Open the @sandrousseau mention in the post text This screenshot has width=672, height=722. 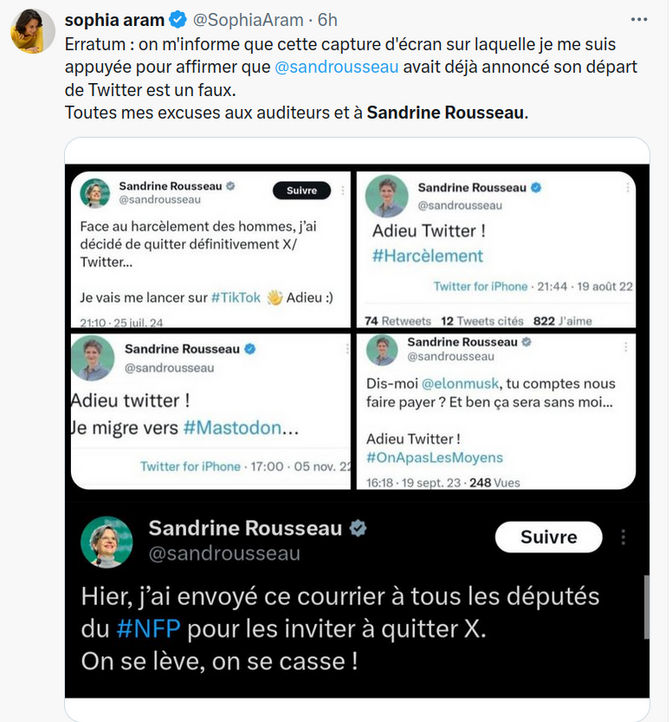(x=337, y=67)
